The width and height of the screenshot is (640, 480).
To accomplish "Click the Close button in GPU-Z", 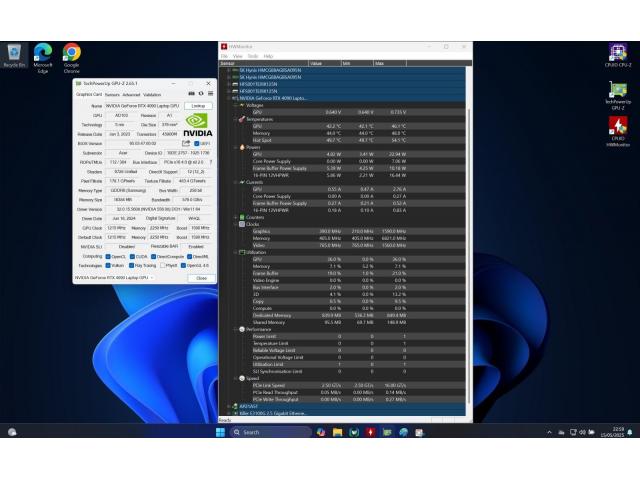I will coord(202,278).
